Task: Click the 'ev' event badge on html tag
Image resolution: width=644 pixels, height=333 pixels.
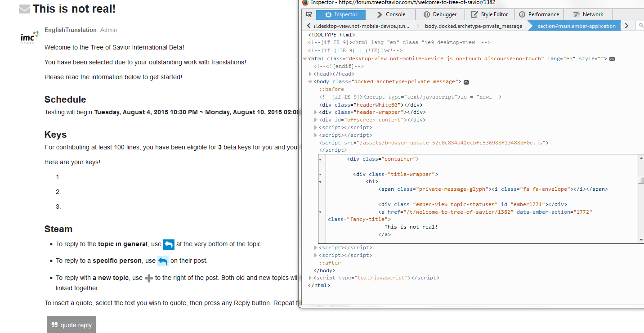Action: [x=612, y=59]
